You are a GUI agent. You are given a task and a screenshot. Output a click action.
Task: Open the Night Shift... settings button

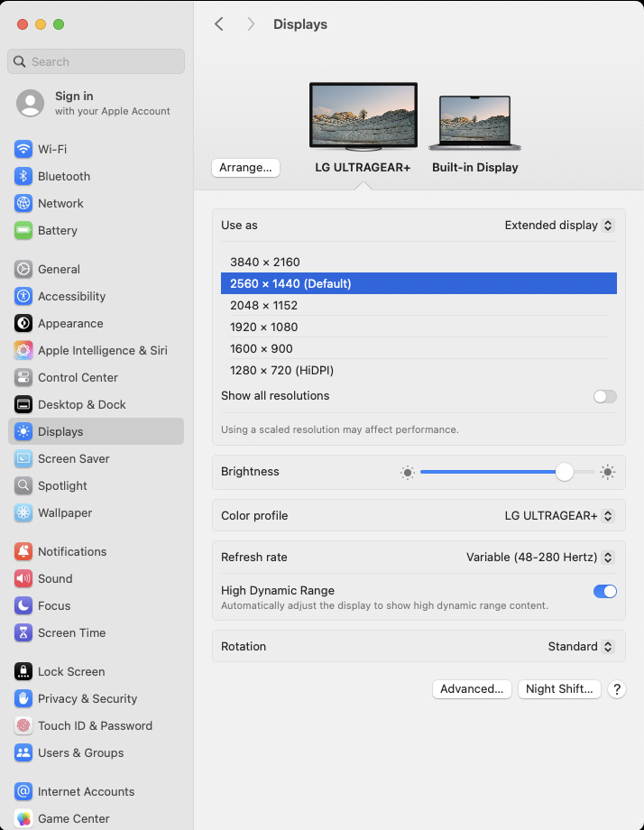click(x=559, y=689)
